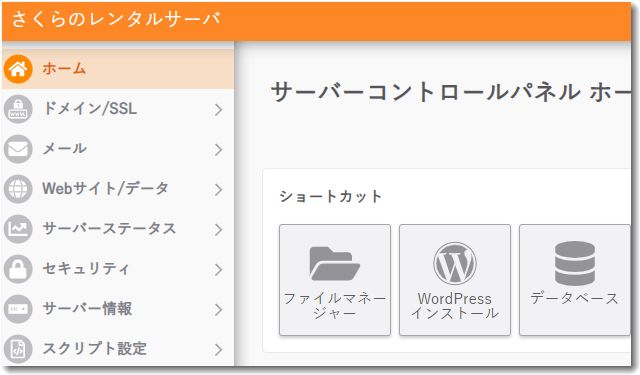This screenshot has height=375, width=640.
Task: Click the ショートカット section heading
Action: pyautogui.click(x=330, y=197)
